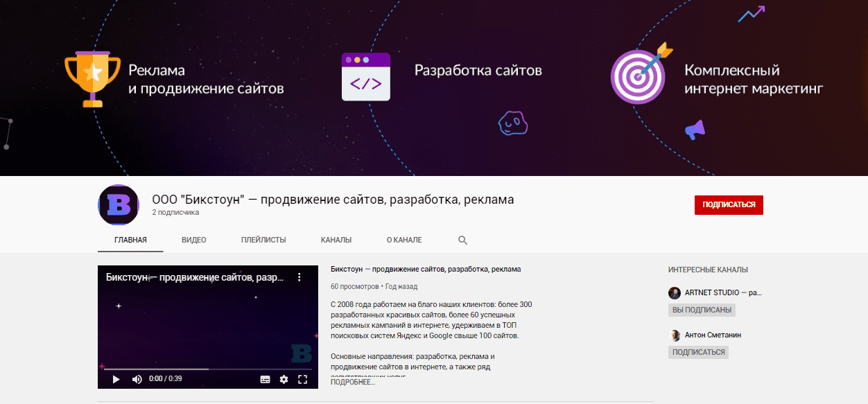
Task: Click 'Комплексный интернет маркетинг' banner text
Action: (x=754, y=79)
